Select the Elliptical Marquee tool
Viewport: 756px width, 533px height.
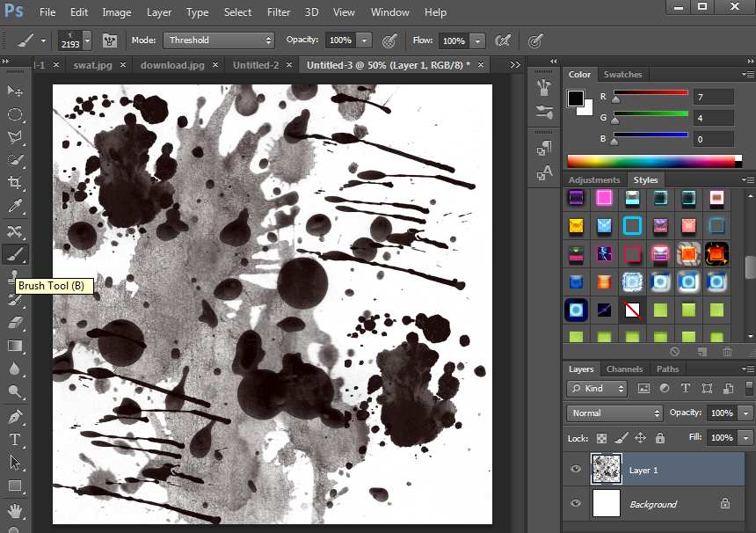[15, 114]
